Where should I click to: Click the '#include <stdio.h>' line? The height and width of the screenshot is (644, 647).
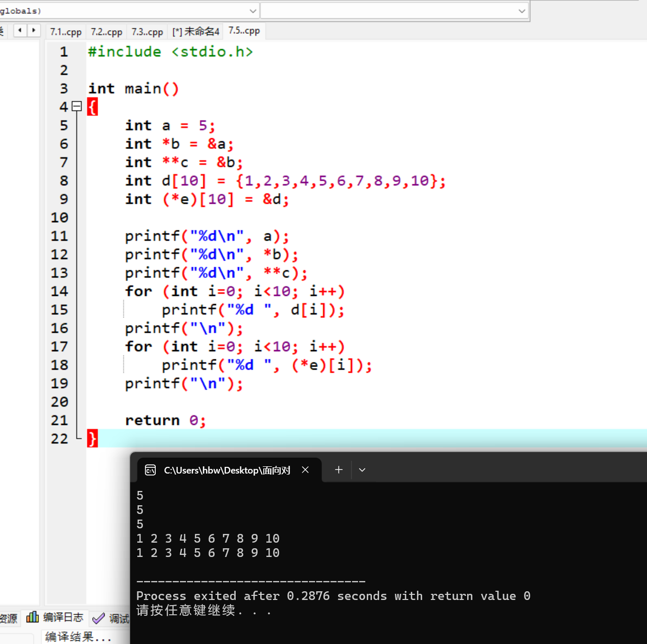171,52
